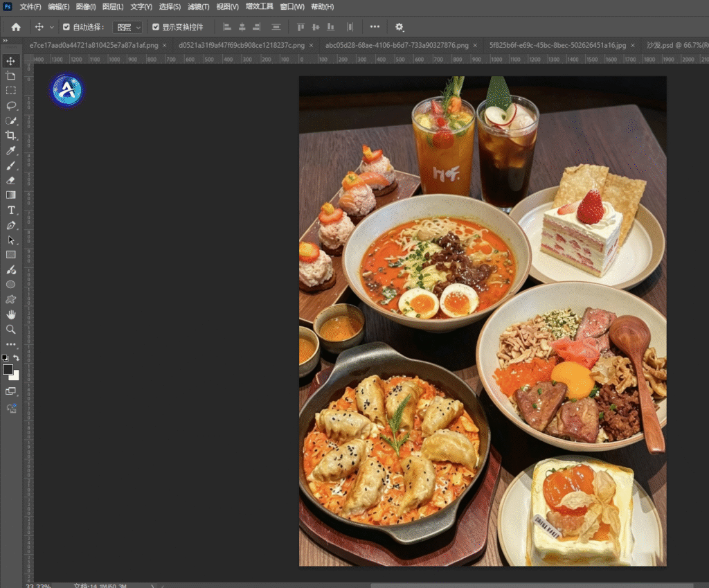Select the Crop tool
Image resolution: width=709 pixels, height=588 pixels.
pos(11,135)
